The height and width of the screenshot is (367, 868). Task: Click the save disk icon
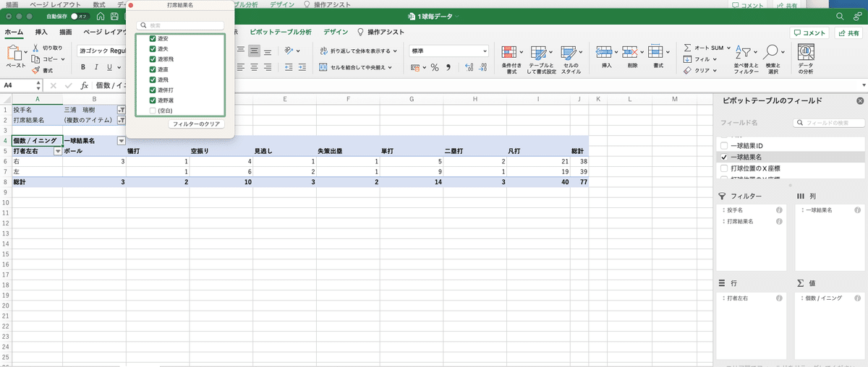click(116, 17)
